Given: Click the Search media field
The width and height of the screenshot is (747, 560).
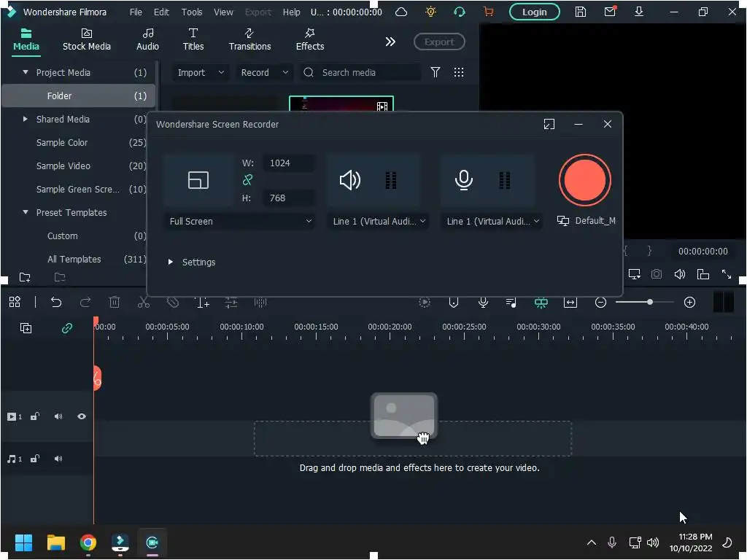Looking at the screenshot, I should point(360,72).
